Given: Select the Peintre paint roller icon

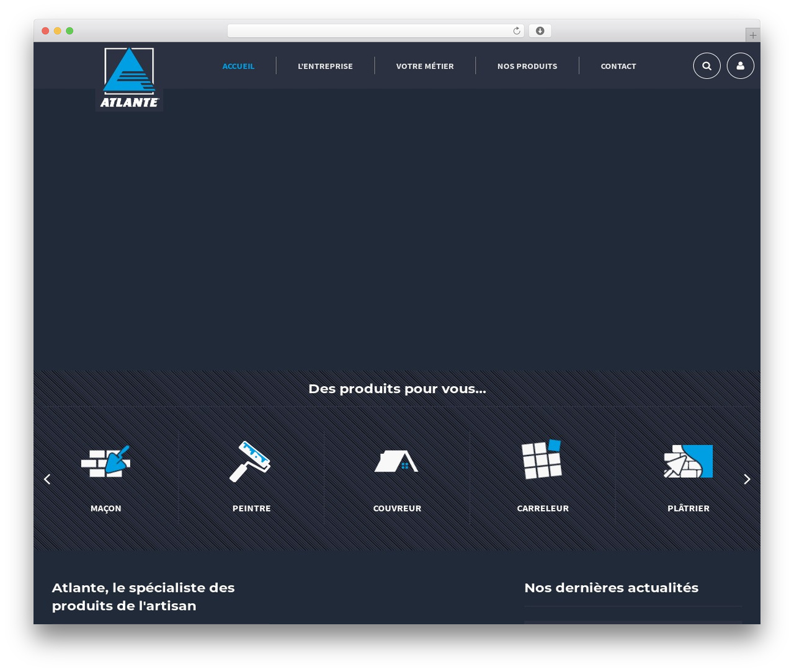Looking at the screenshot, I should tap(251, 461).
